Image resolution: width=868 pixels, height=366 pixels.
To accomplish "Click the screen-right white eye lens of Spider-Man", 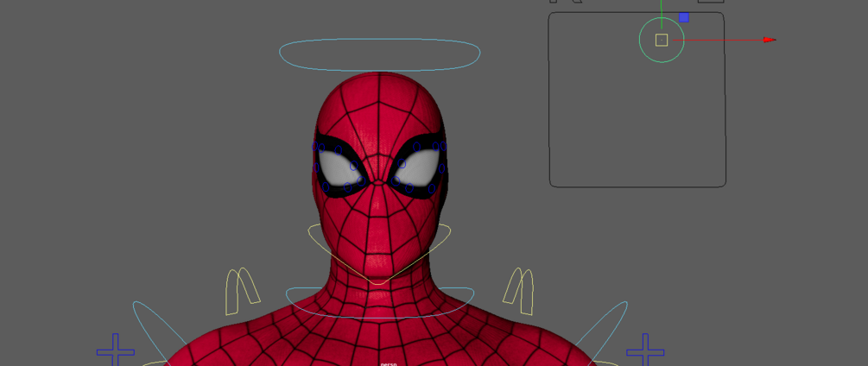I will (x=418, y=168).
